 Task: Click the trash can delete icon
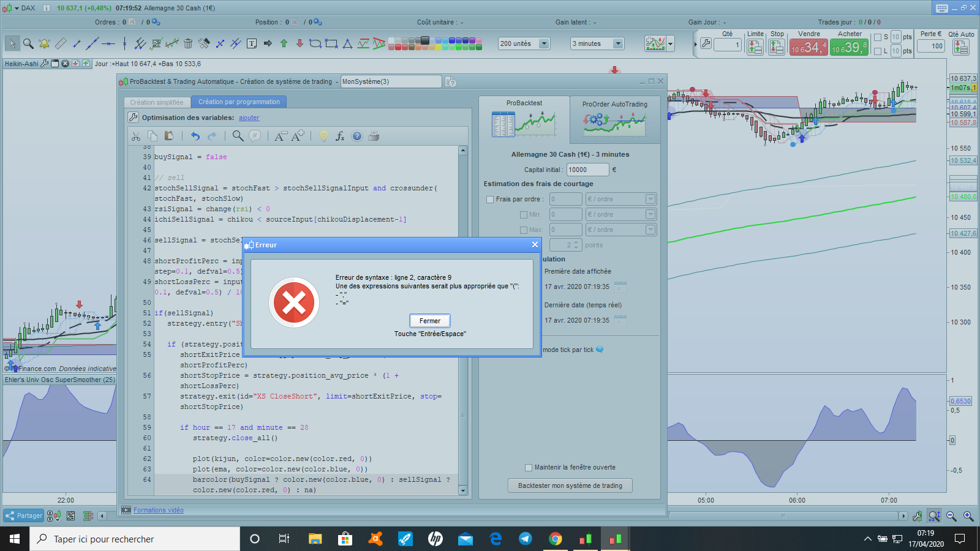(x=188, y=43)
